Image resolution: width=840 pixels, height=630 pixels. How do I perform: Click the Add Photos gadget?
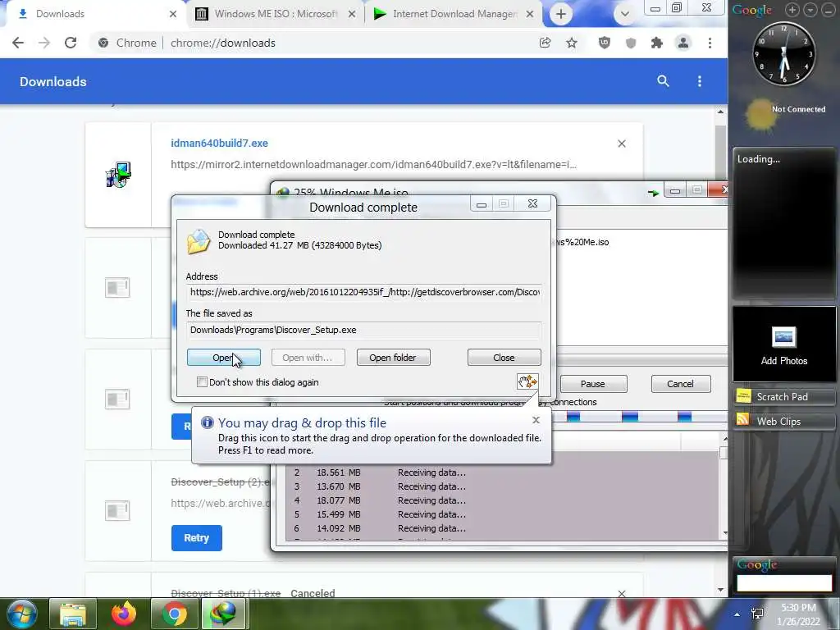[783, 345]
